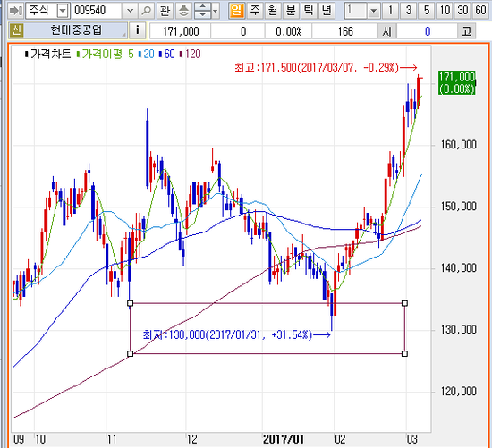Select the 30 interval button

(462, 11)
